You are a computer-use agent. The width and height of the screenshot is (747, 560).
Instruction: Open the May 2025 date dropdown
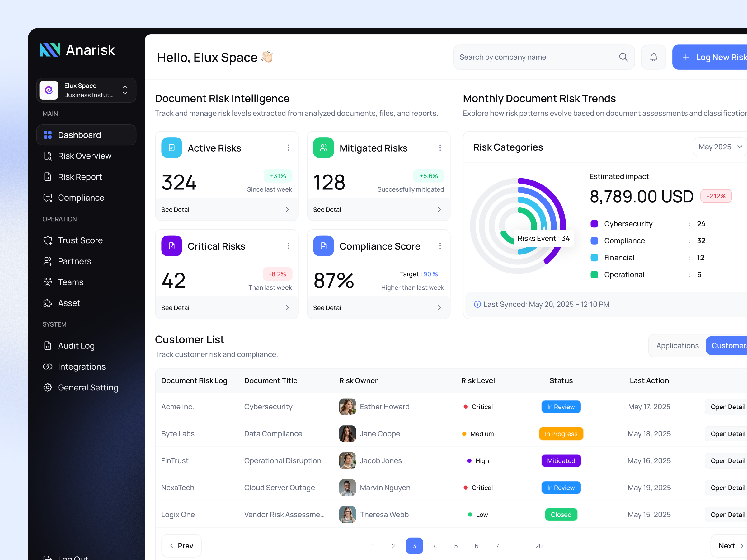pos(719,147)
